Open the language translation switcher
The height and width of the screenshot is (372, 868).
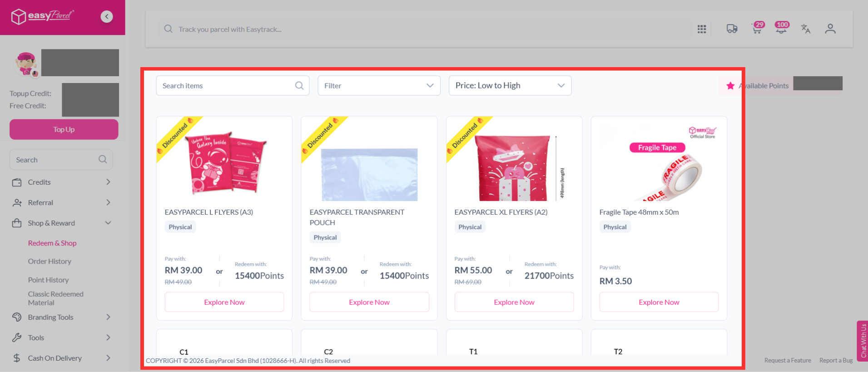coord(806,29)
